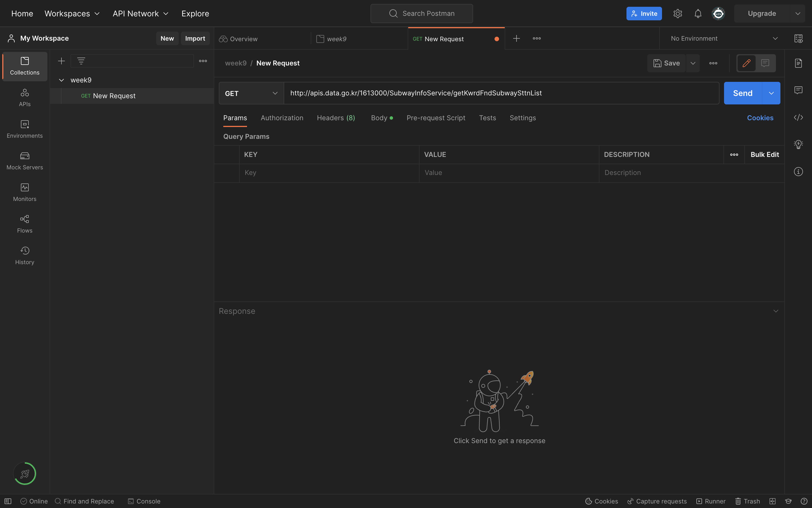This screenshot has height=508, width=812.
Task: Expand the Save options arrow
Action: point(693,63)
